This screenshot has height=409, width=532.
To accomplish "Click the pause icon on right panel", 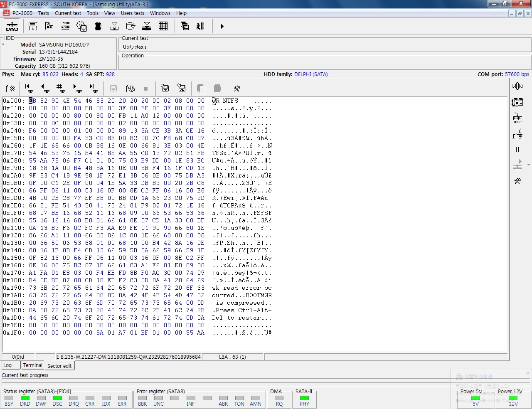I will click(517, 150).
